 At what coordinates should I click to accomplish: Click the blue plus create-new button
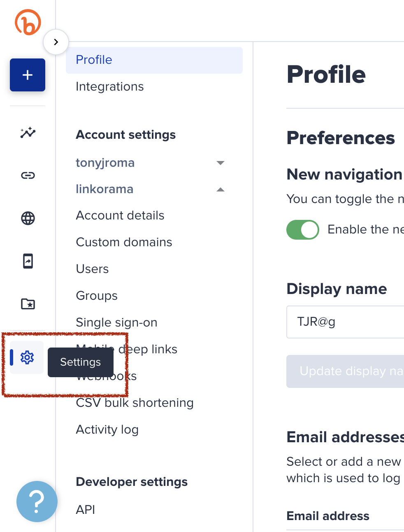(28, 75)
